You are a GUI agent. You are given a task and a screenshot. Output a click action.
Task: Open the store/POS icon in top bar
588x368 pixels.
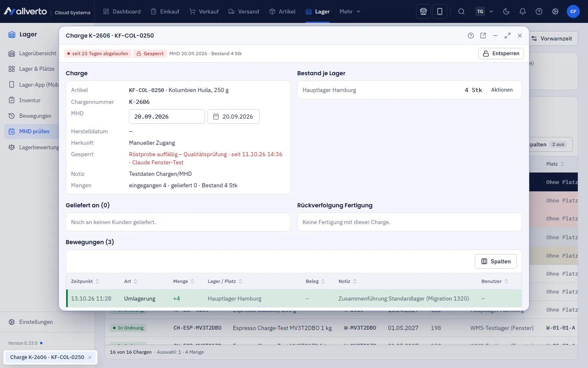coord(423,11)
